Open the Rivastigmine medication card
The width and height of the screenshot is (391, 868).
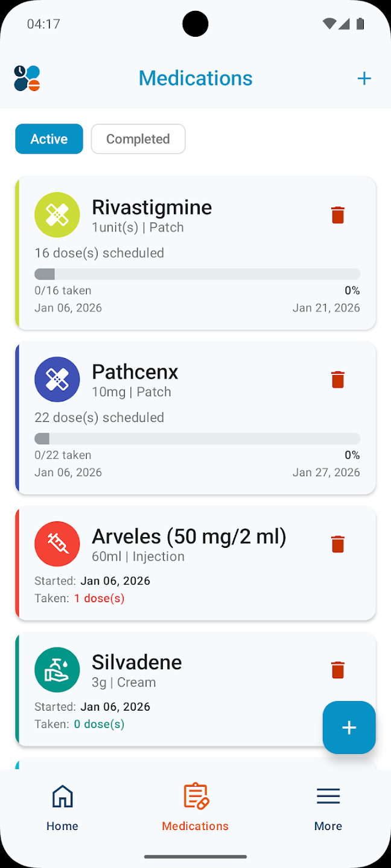pos(181,253)
